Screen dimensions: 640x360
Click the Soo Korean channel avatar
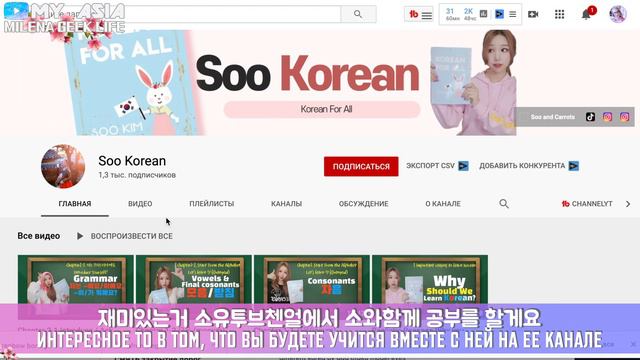pos(63,166)
